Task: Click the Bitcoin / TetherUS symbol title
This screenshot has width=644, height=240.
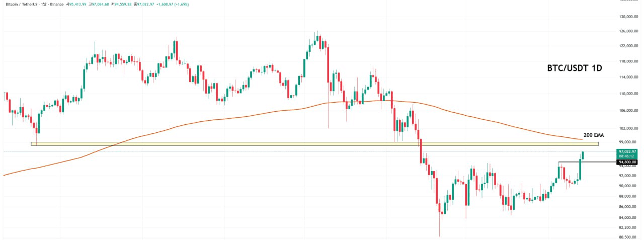Action: 25,4
